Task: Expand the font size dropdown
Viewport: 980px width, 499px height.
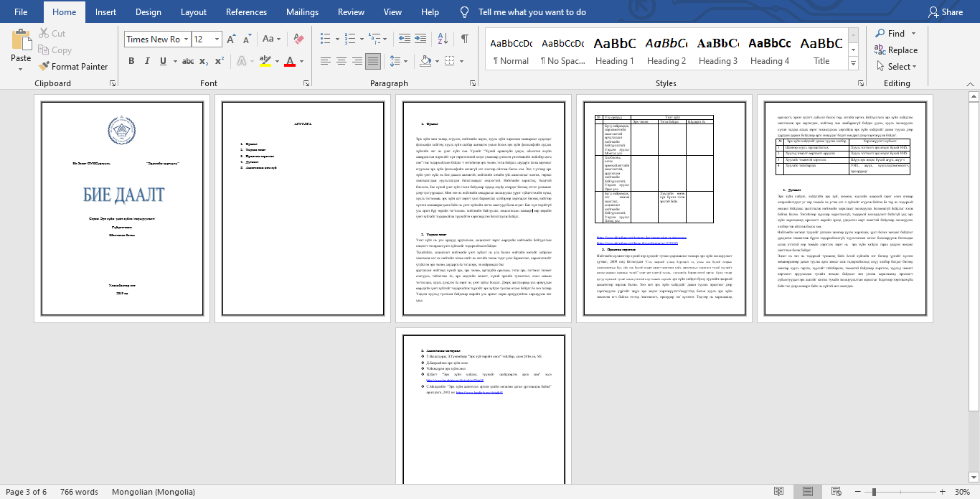Action: pyautogui.click(x=218, y=39)
